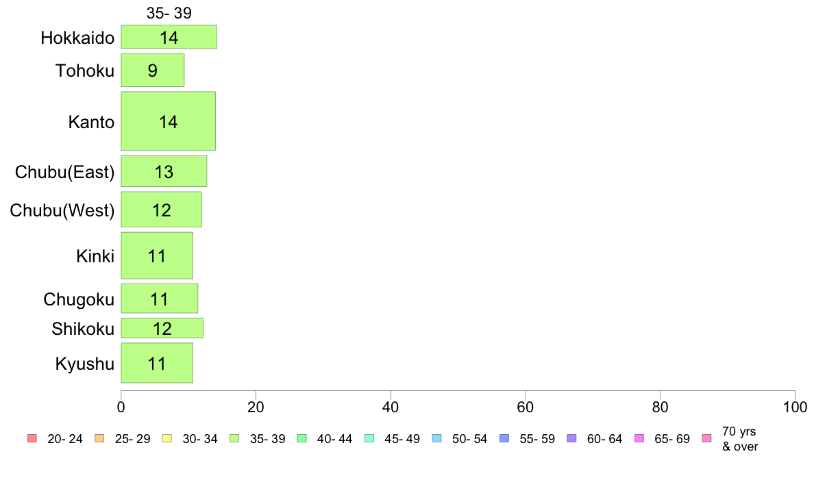Image resolution: width=814 pixels, height=504 pixels.
Task: Toggle the 35-39 green legend swatch
Action: 234,438
